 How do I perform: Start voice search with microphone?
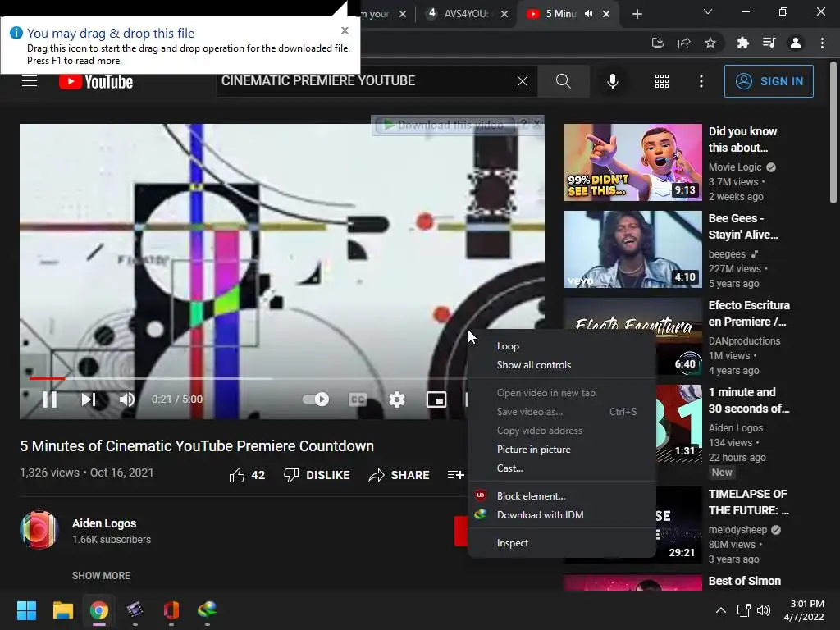click(612, 81)
